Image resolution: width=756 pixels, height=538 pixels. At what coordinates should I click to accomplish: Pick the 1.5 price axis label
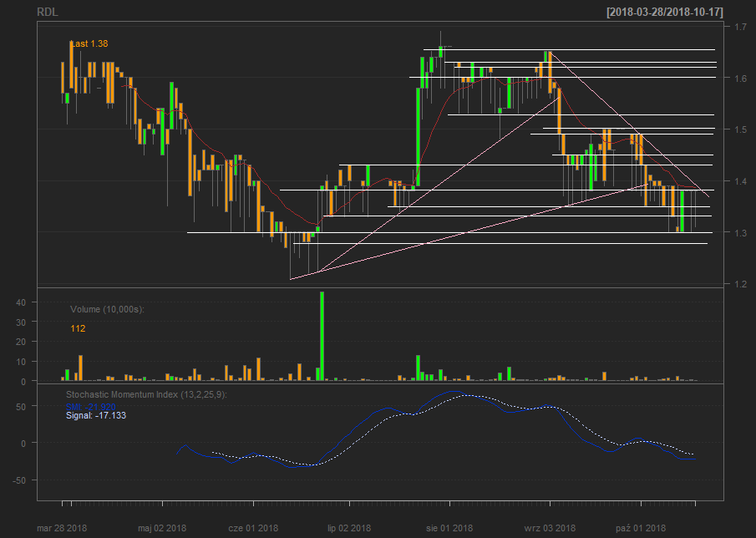click(x=741, y=129)
